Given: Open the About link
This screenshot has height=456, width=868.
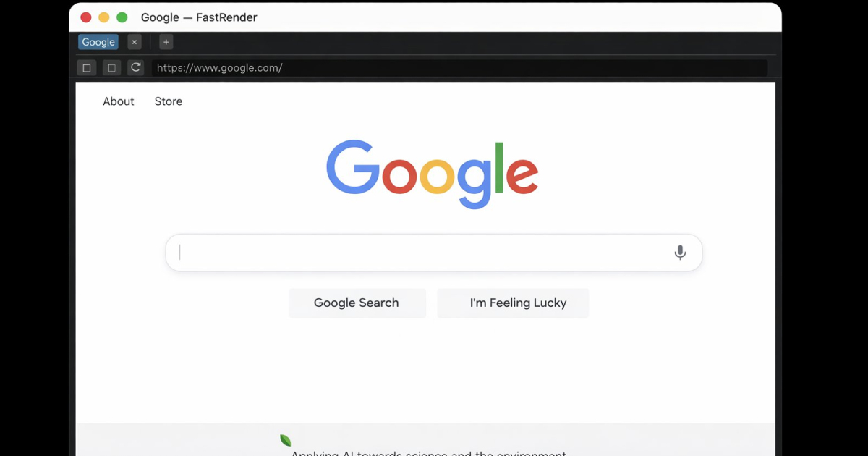Looking at the screenshot, I should [x=119, y=101].
